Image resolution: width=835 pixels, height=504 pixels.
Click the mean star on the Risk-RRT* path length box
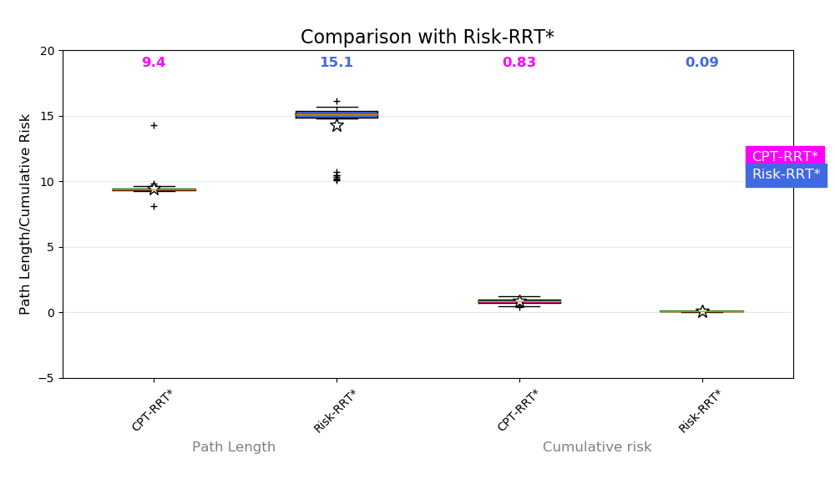coord(337,125)
